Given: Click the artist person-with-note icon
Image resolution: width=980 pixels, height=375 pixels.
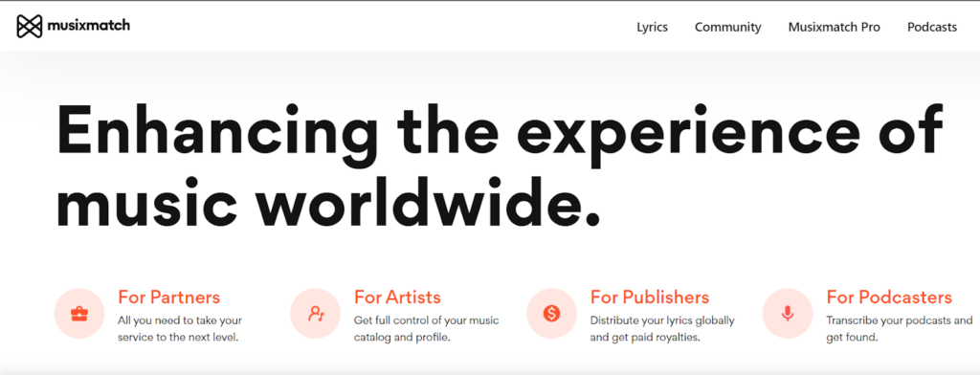Looking at the screenshot, I should click(x=315, y=314).
